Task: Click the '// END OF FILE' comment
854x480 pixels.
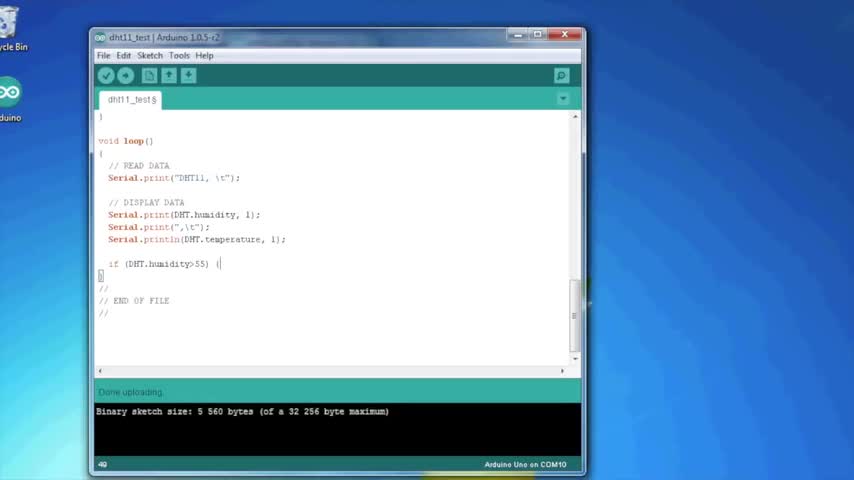Action: click(134, 301)
